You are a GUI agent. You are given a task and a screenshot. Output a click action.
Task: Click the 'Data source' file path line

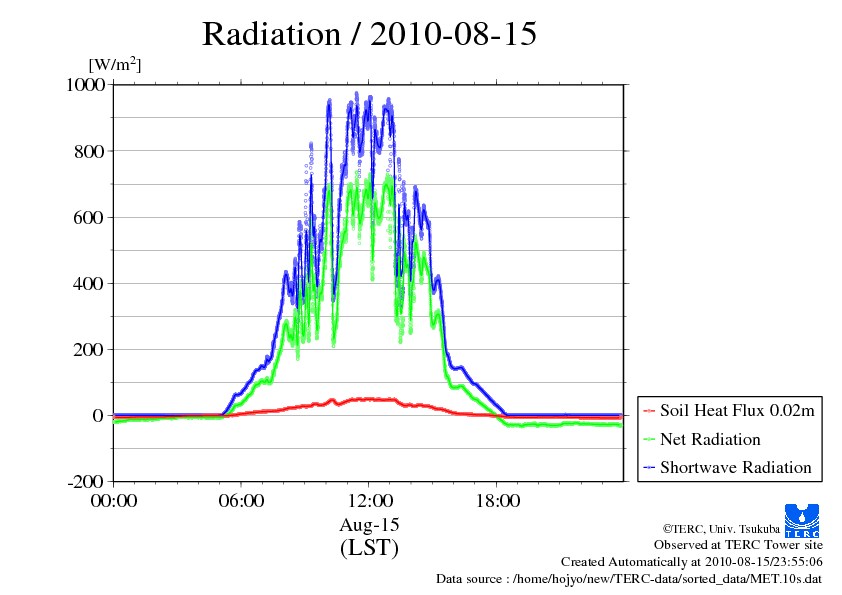pos(629,579)
